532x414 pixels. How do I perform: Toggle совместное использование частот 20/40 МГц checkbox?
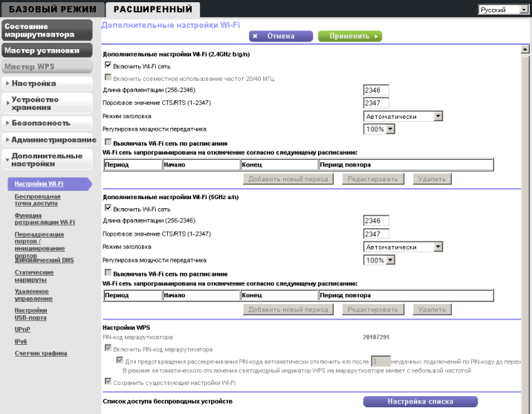tap(108, 77)
